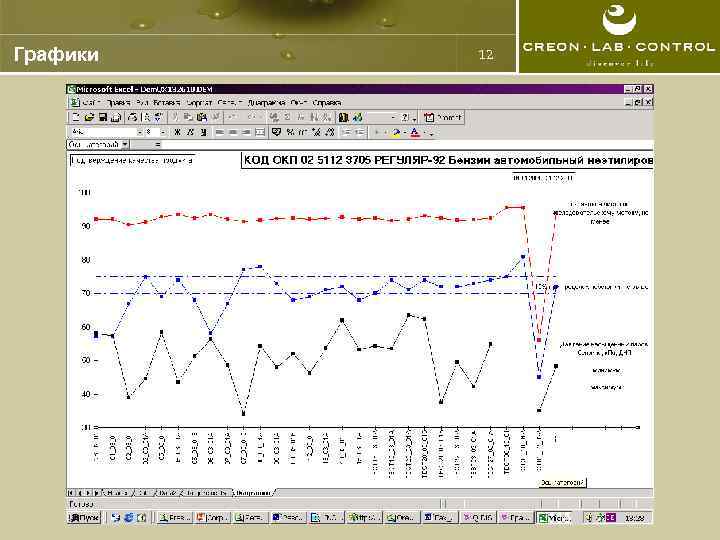This screenshot has height=540, width=720.
Task: Open the font name Arial dropdown
Action: [140, 132]
